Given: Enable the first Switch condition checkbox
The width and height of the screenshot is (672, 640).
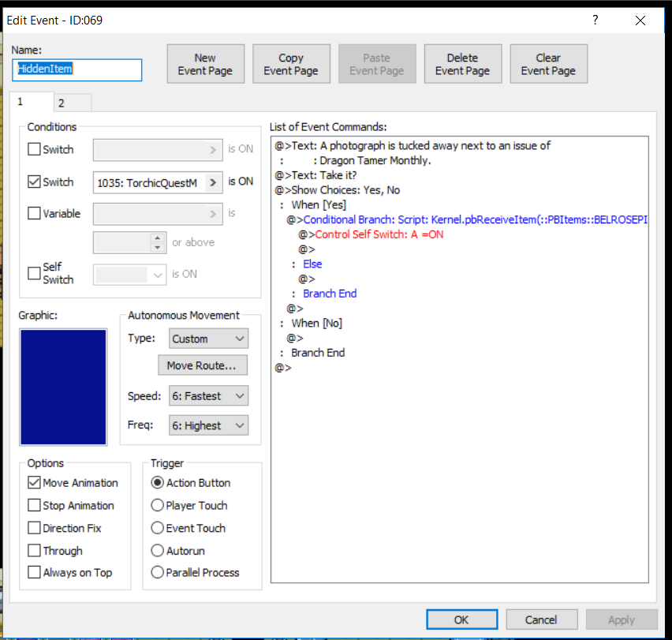Looking at the screenshot, I should (35, 149).
